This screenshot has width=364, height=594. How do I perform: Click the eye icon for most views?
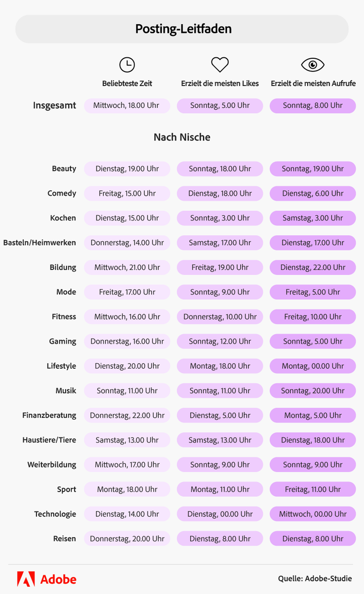tap(313, 65)
